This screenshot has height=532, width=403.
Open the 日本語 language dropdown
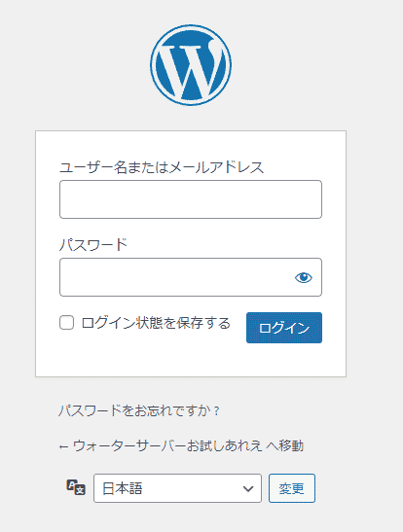tap(177, 488)
